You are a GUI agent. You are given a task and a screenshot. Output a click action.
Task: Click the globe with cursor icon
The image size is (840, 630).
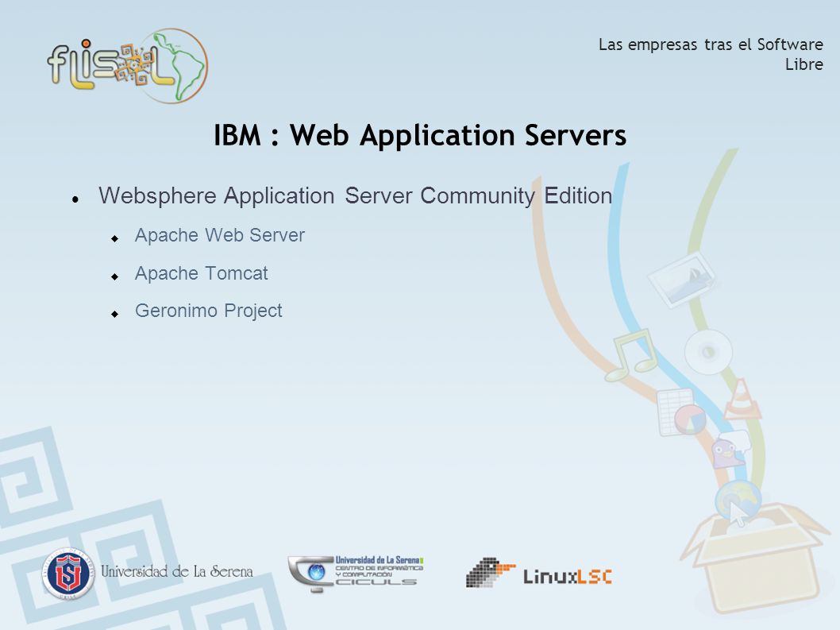(x=738, y=503)
